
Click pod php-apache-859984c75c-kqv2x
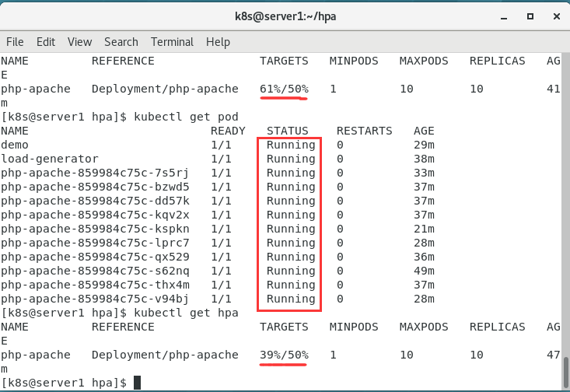click(x=95, y=215)
